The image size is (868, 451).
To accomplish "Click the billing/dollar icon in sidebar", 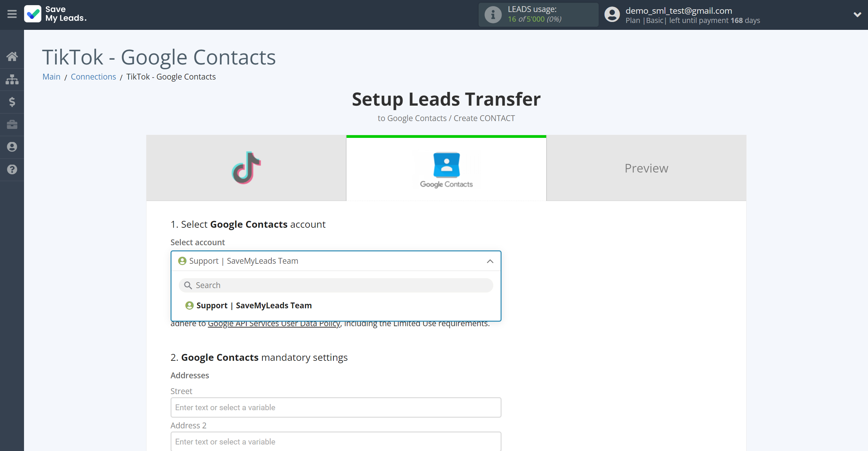I will tap(12, 102).
